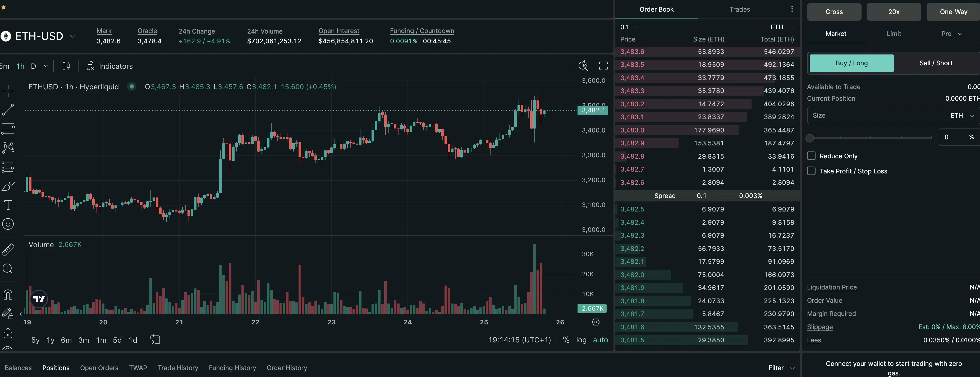Click the order size percentage slider handle
The height and width of the screenshot is (377, 980).
pos(809,138)
